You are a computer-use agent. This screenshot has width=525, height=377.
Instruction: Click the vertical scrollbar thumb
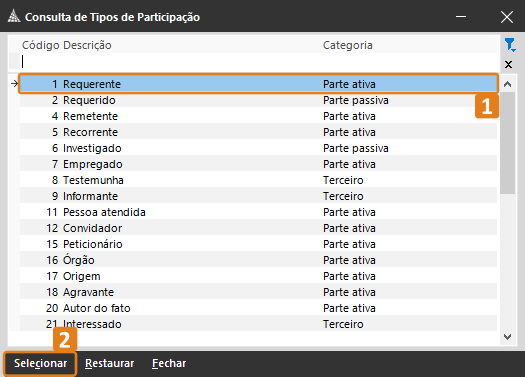508,143
